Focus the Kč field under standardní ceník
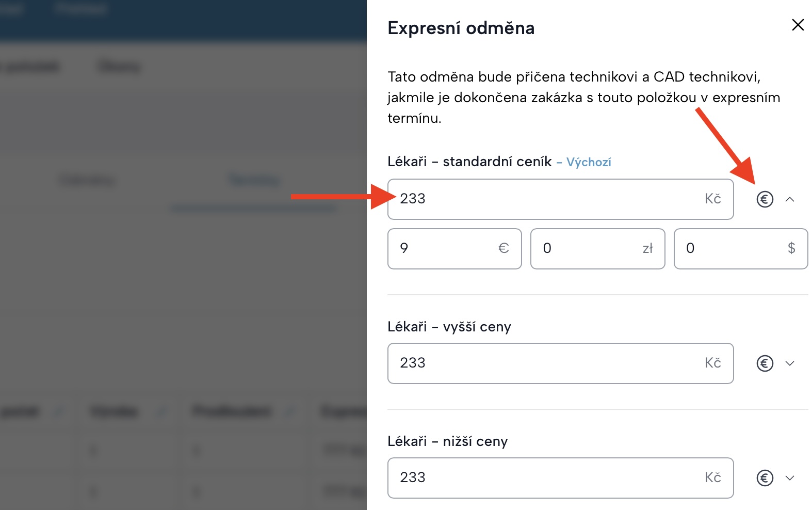This screenshot has width=812, height=510. 547,199
